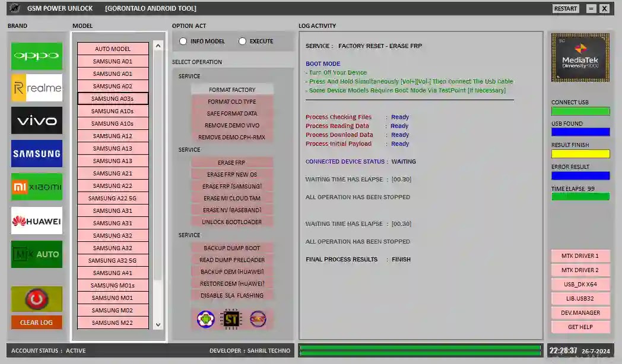Select SAMSUNG M02 model

tap(113, 310)
